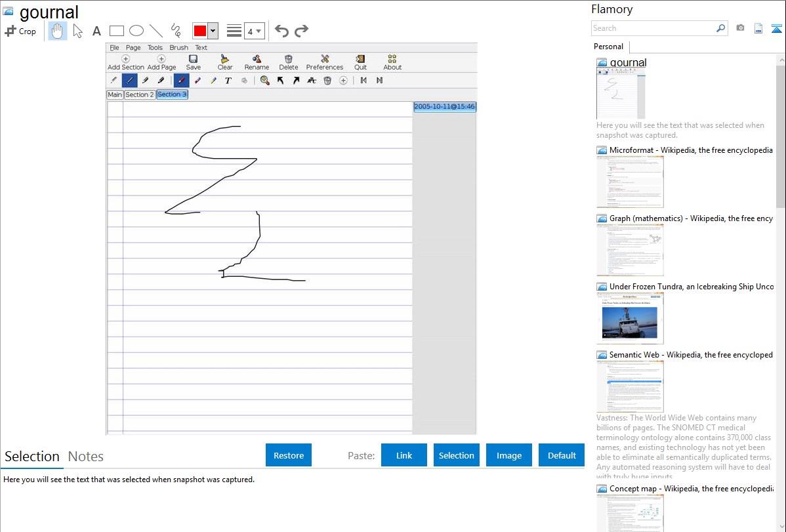The image size is (786, 532).
Task: Switch to the Section 2 tab
Action: click(139, 94)
